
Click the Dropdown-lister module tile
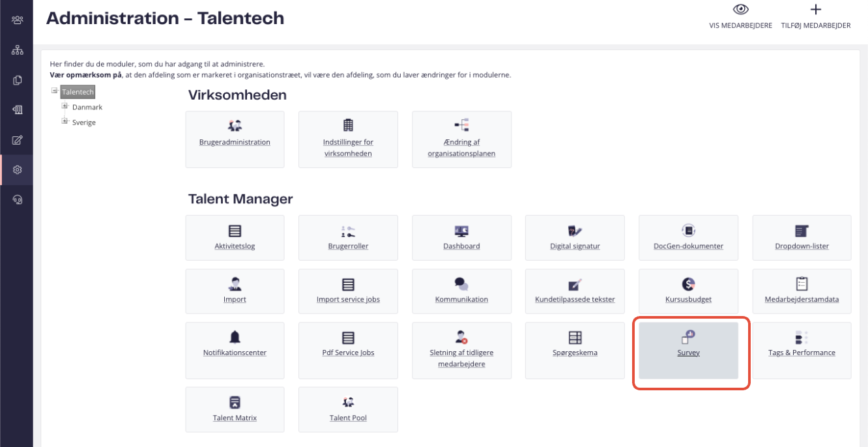(802, 246)
